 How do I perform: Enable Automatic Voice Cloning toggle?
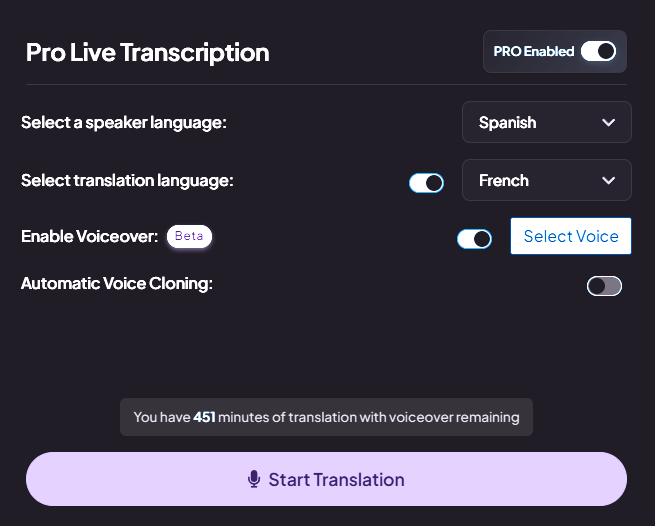pyautogui.click(x=604, y=286)
